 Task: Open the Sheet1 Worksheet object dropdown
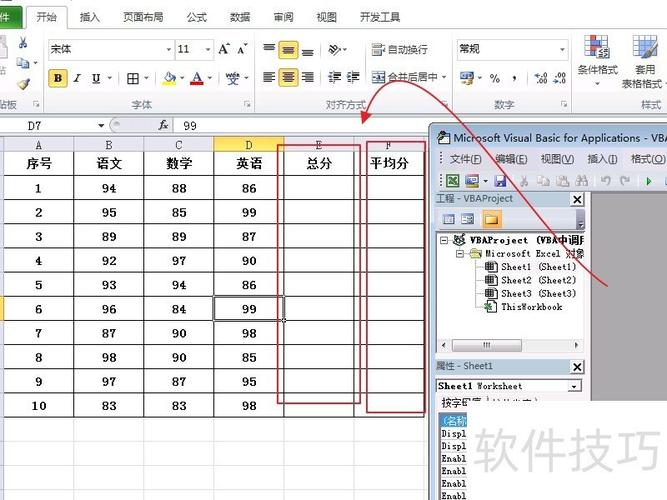coord(574,386)
